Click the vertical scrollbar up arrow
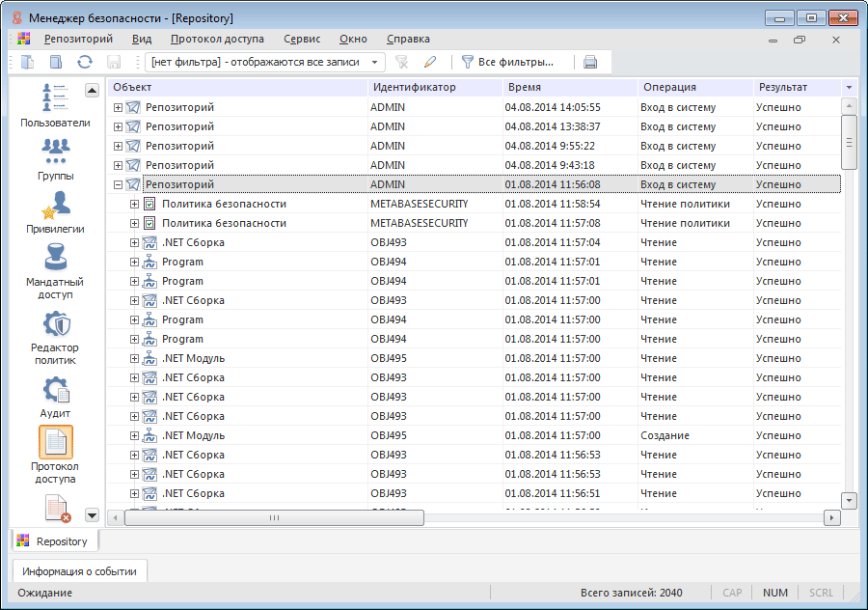Screen dimensions: 868x610 (x=849, y=105)
